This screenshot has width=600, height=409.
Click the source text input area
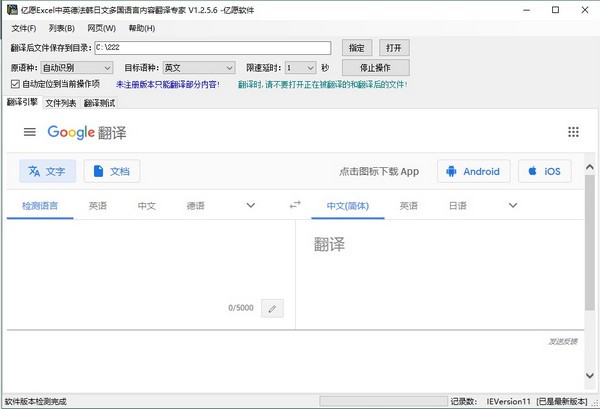151,260
